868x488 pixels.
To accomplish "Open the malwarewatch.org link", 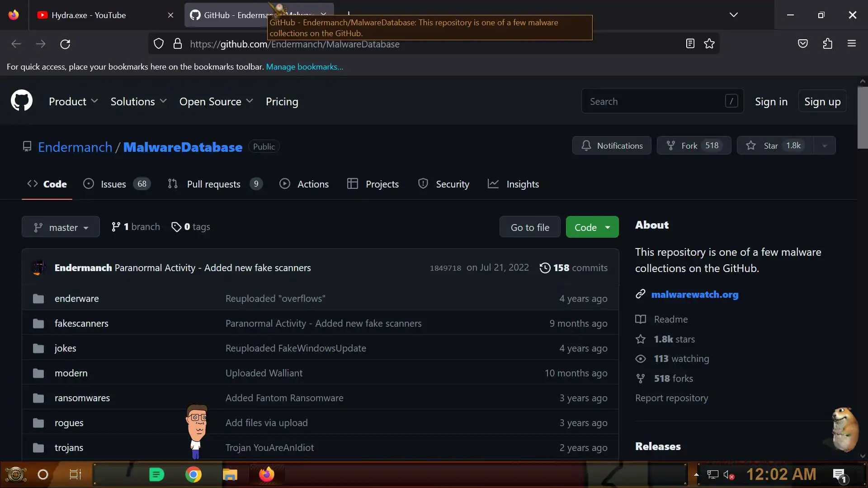I will coord(694,295).
